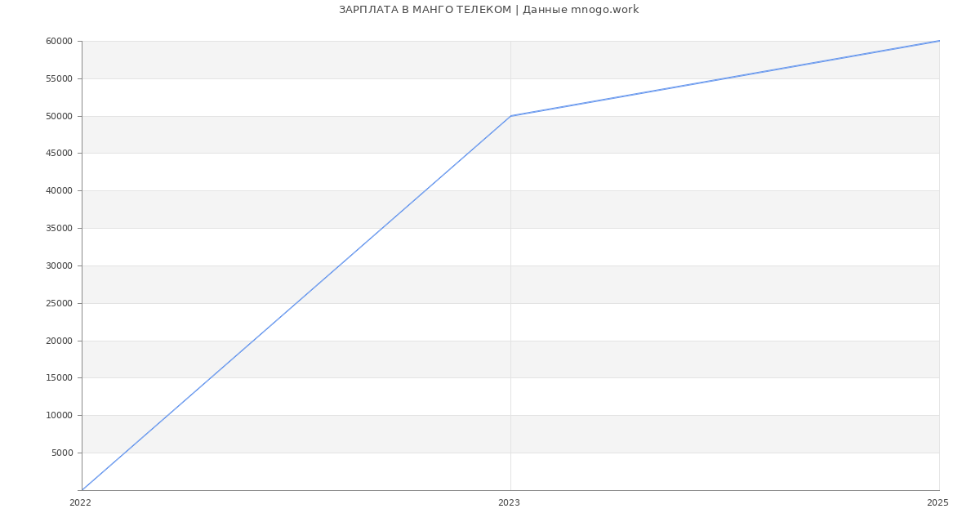
Task: Click the blue line midway between 2023 and 2025
Action: click(725, 78)
